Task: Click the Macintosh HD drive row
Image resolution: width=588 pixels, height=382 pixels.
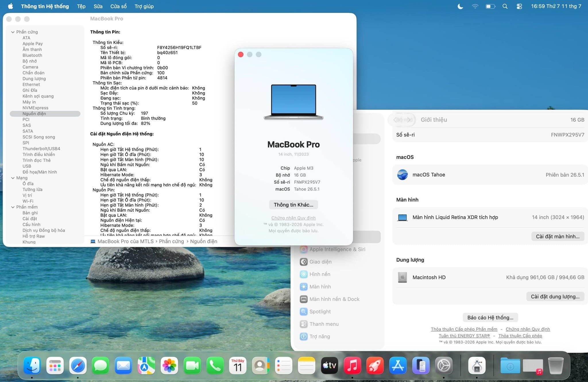Action: tap(490, 277)
